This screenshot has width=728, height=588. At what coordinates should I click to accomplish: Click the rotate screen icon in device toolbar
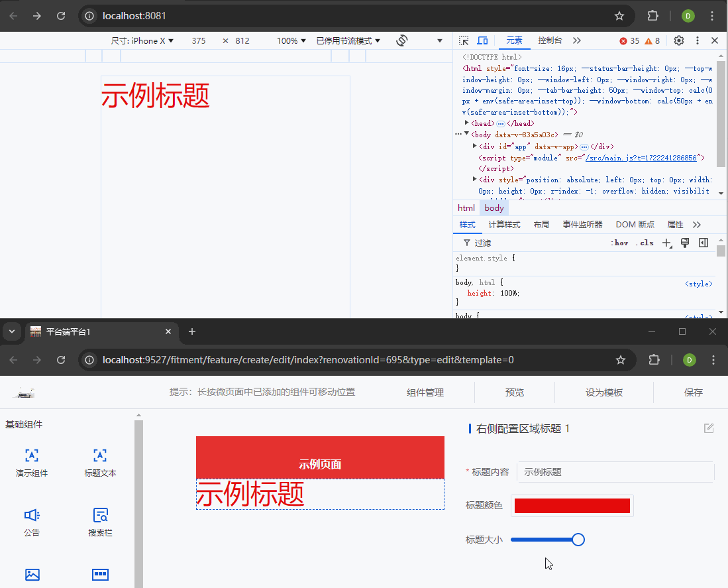tap(401, 40)
